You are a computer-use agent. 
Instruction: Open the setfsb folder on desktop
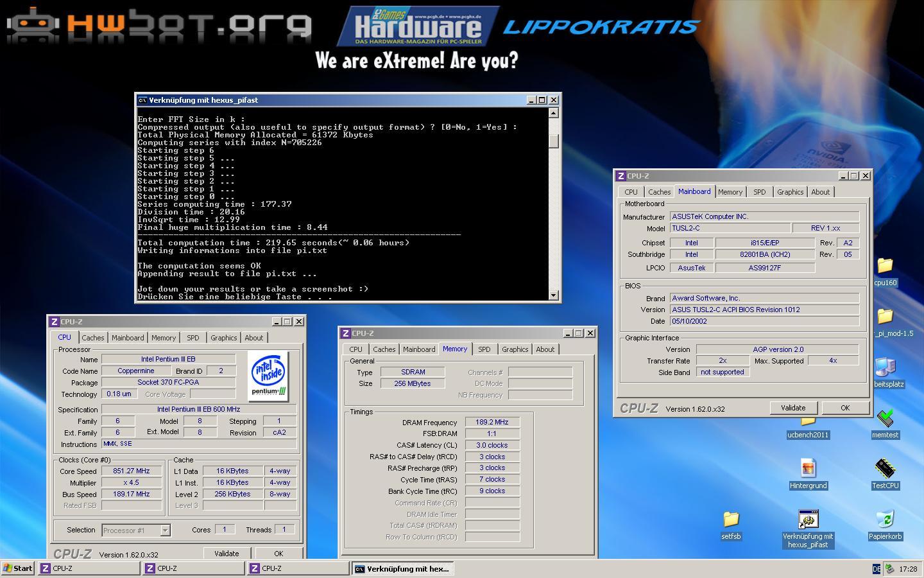point(731,519)
